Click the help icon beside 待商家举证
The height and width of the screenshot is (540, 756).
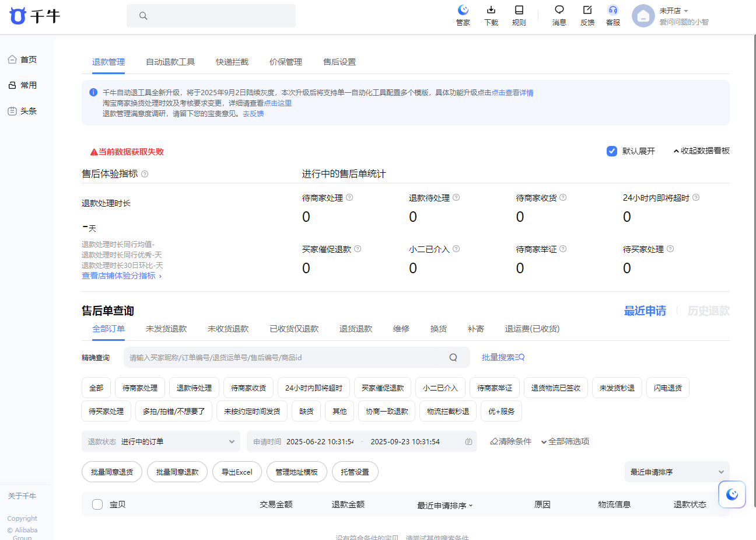pos(563,249)
